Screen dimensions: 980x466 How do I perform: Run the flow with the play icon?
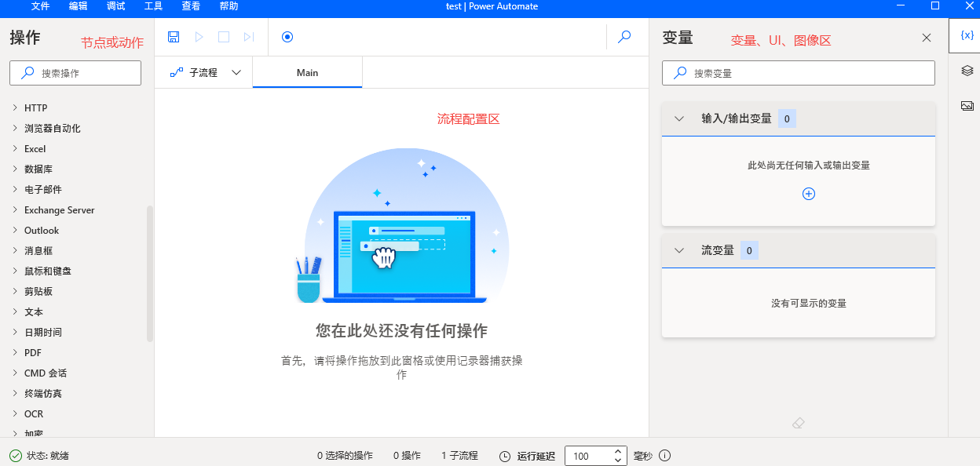[198, 37]
